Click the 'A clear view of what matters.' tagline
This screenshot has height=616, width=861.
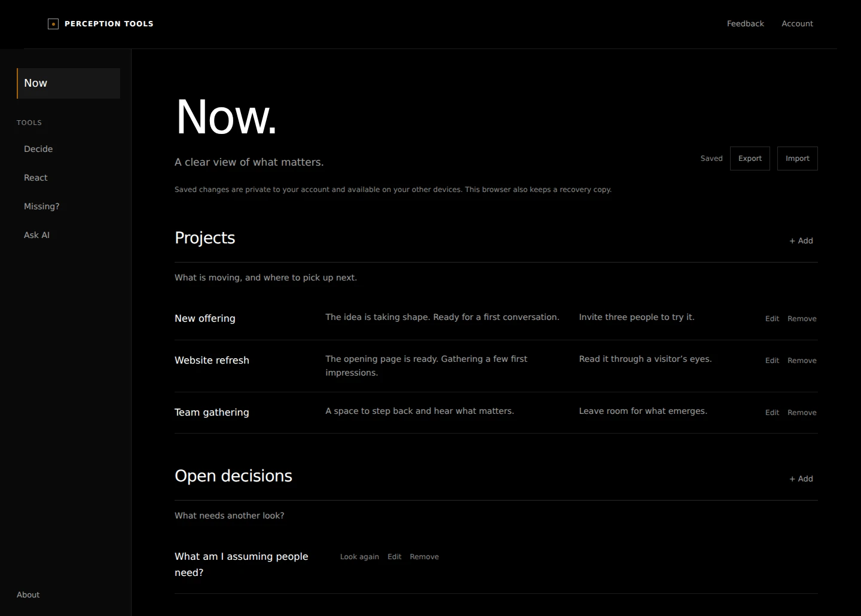249,163
